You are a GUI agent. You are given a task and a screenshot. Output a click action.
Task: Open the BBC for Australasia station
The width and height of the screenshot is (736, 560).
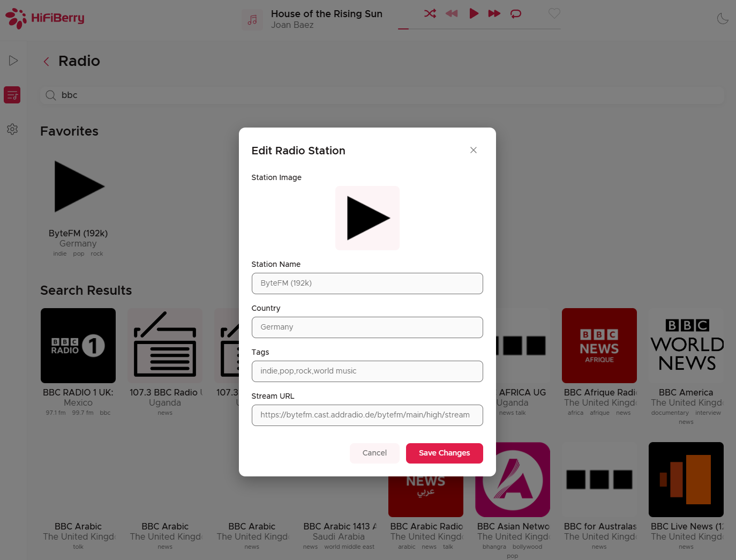click(599, 480)
